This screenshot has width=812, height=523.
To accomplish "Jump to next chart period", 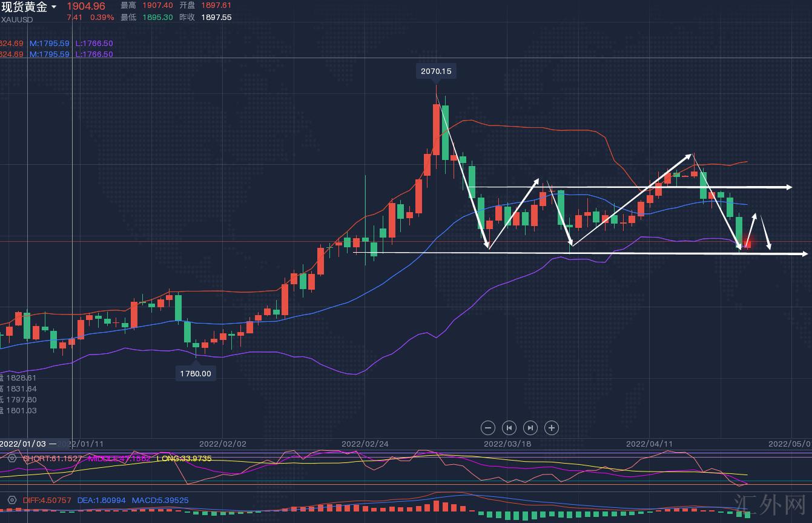I will click(530, 428).
